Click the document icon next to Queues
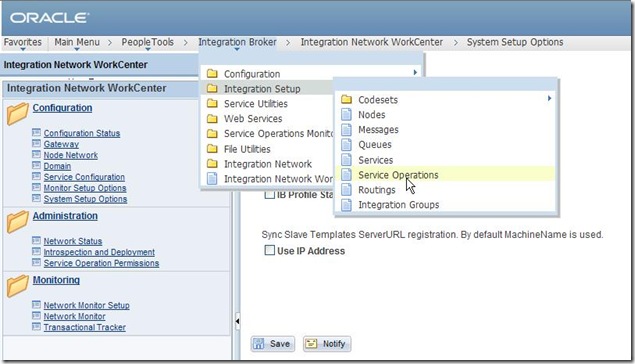Image resolution: width=635 pixels, height=364 pixels. click(x=346, y=145)
